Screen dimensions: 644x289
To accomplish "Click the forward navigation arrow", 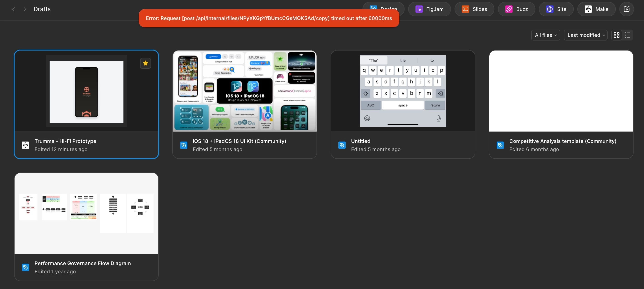I will (x=25, y=9).
